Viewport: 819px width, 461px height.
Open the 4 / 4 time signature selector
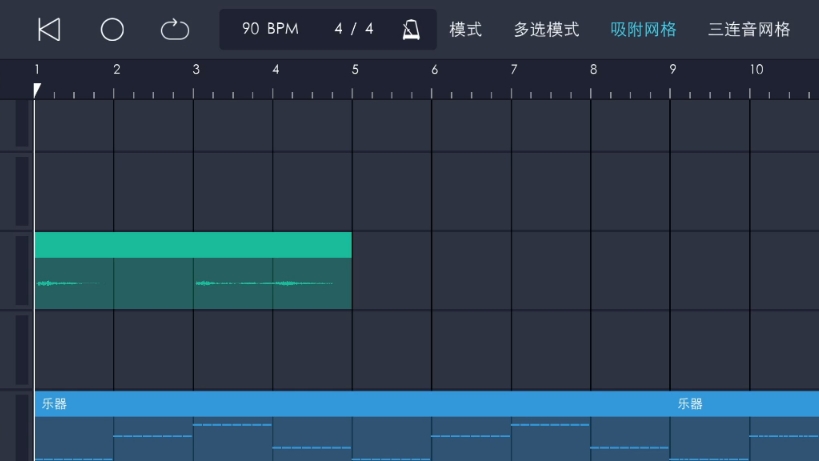pos(354,29)
